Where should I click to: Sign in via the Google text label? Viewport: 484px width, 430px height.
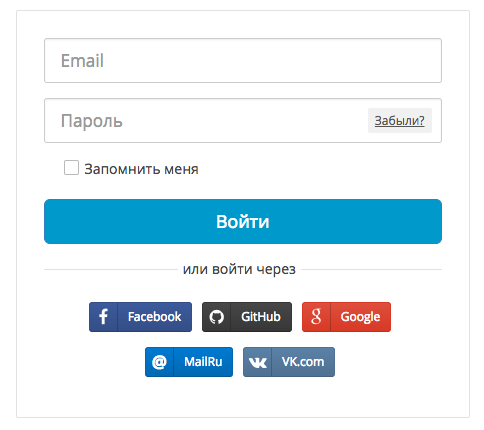[x=360, y=317]
